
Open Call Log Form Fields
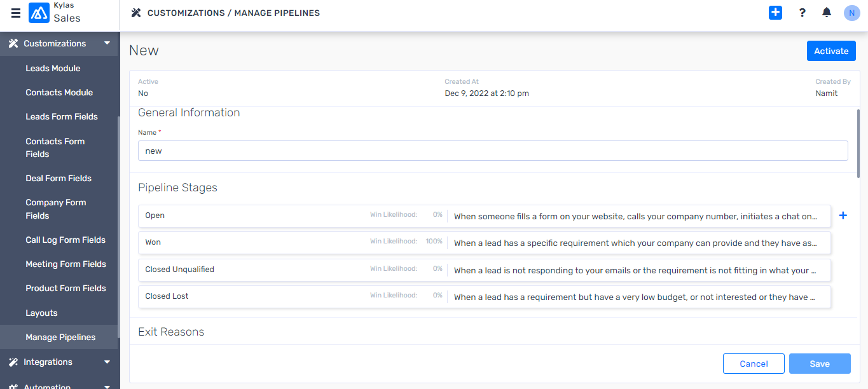65,240
